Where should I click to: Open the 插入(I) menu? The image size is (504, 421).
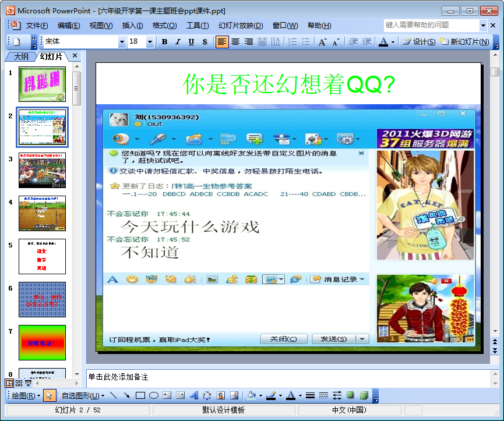coord(132,26)
